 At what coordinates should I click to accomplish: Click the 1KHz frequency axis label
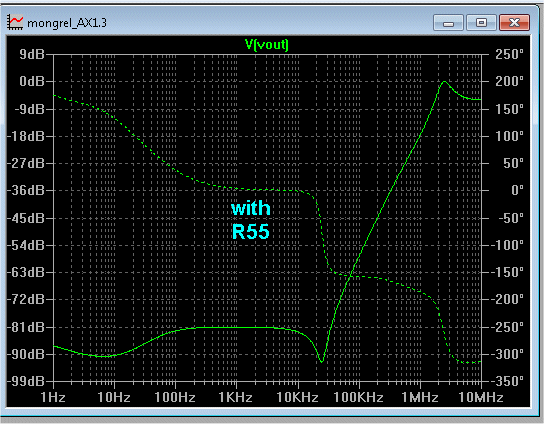coord(236,397)
